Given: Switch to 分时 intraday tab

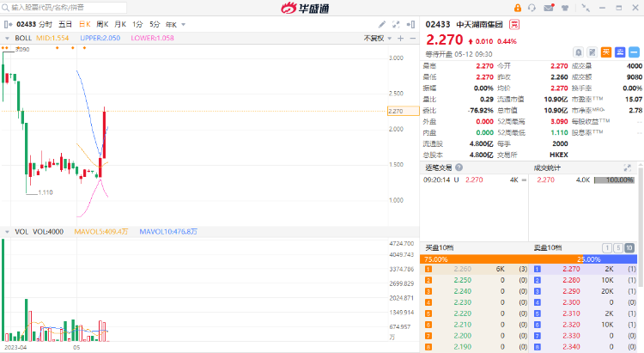Looking at the screenshot, I should point(46,25).
